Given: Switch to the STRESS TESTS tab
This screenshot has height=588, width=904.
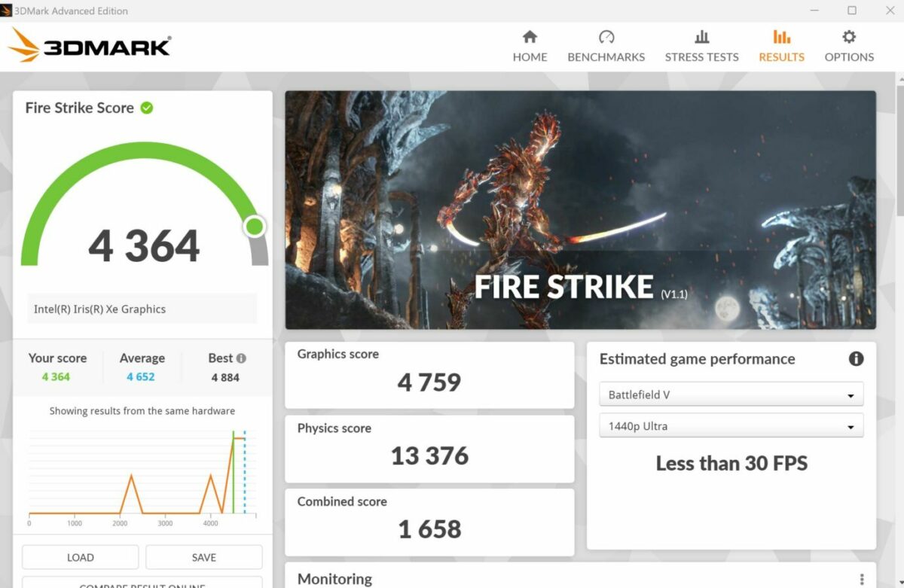Looking at the screenshot, I should click(701, 47).
